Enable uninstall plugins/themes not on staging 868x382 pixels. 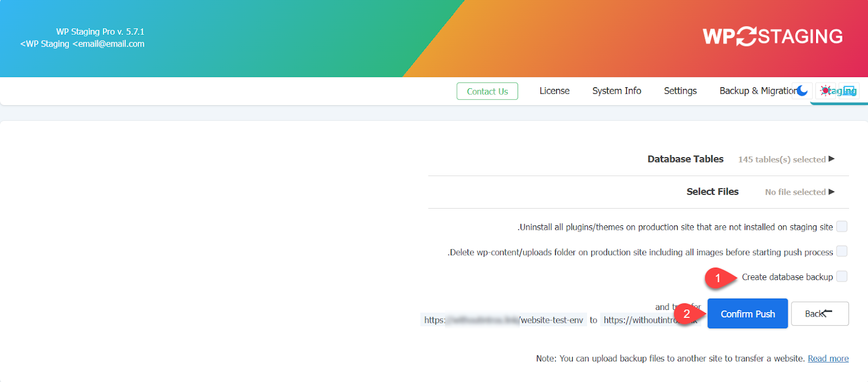(841, 226)
